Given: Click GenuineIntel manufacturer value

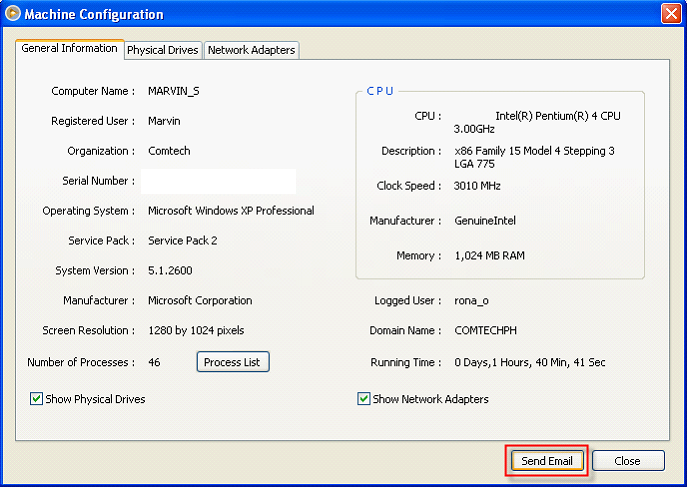Looking at the screenshot, I should (x=485, y=220).
